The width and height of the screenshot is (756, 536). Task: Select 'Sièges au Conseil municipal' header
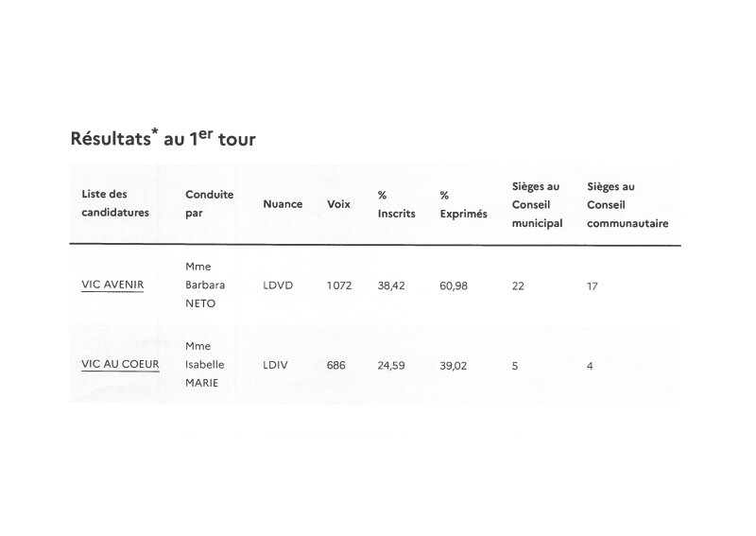tap(537, 205)
